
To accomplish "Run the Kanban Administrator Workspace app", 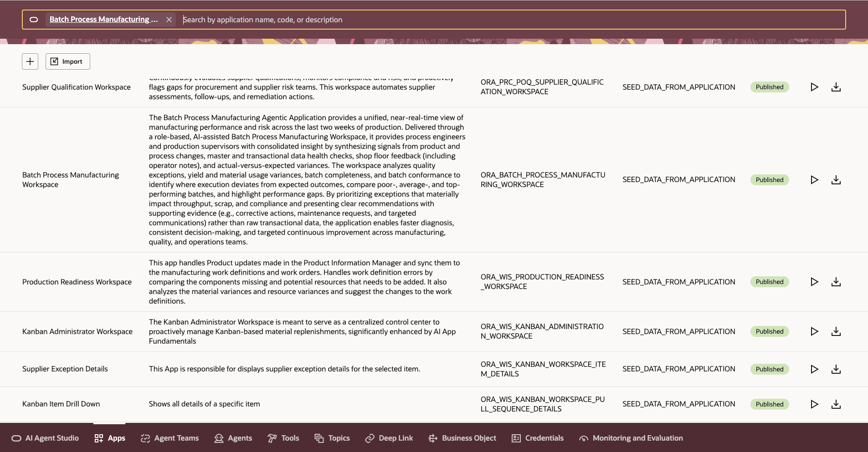I will 814,331.
